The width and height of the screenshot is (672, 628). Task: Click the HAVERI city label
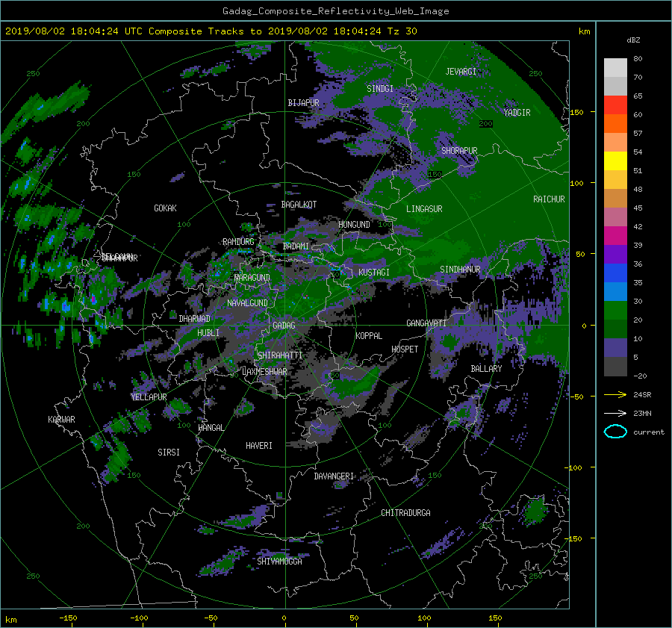coord(259,446)
